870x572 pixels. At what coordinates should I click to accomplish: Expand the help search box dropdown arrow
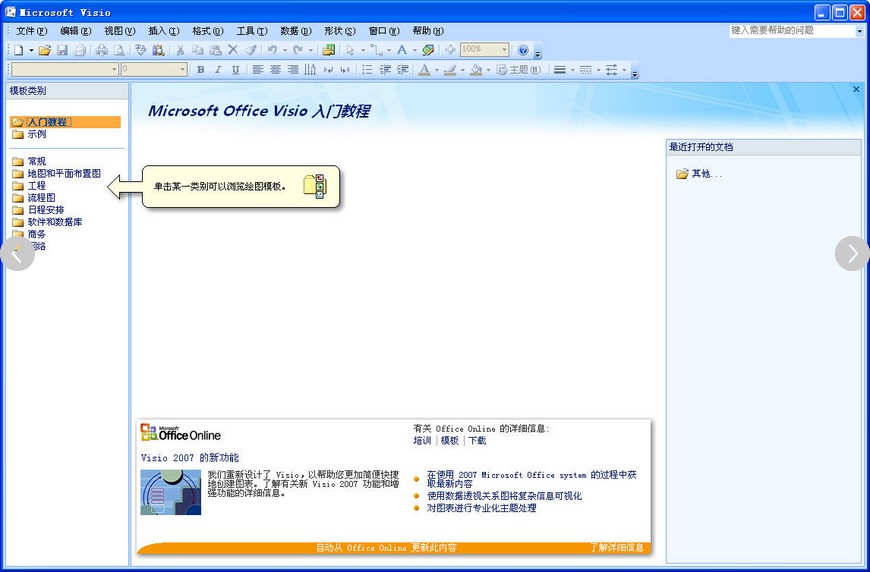click(859, 31)
